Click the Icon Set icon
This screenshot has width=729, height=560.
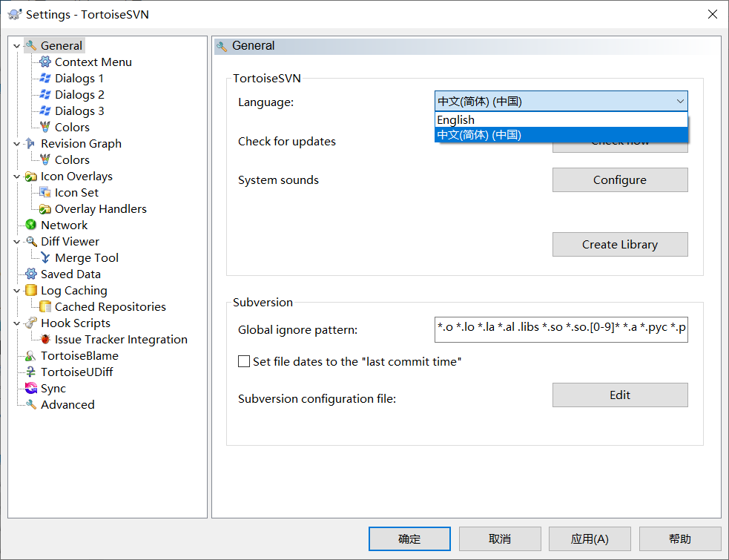point(45,193)
